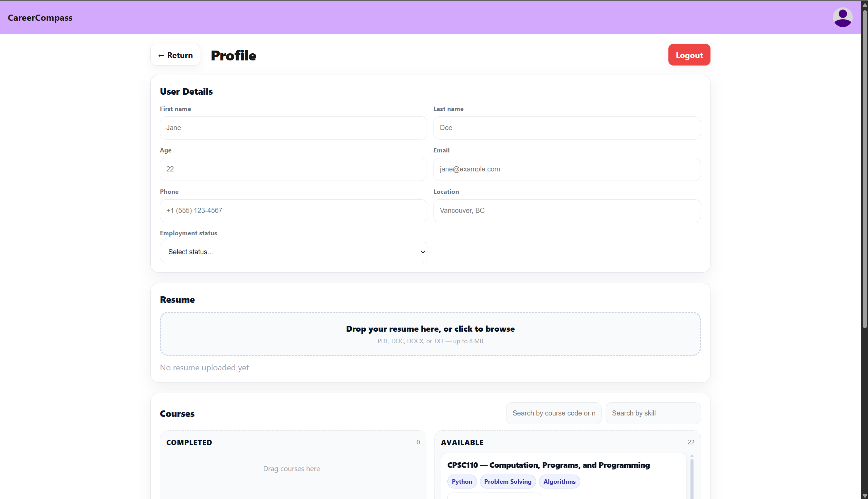Click the Python skill tag
This screenshot has width=868, height=499.
pyautogui.click(x=462, y=482)
